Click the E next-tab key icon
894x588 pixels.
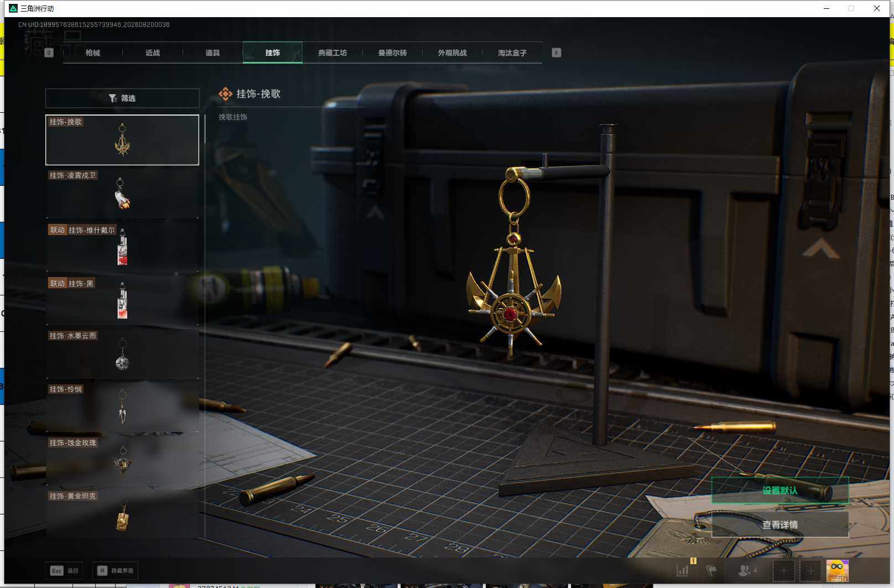tap(557, 53)
